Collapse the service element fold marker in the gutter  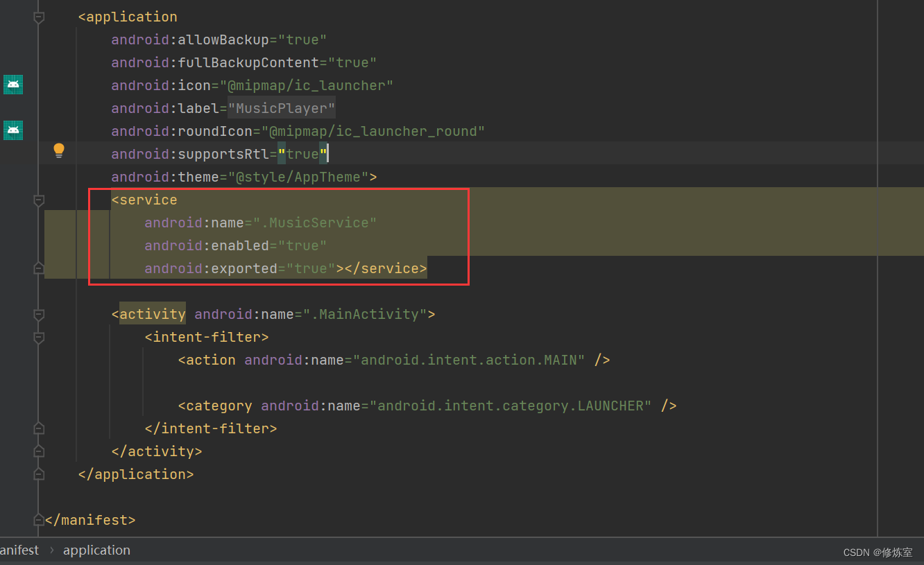[39, 200]
